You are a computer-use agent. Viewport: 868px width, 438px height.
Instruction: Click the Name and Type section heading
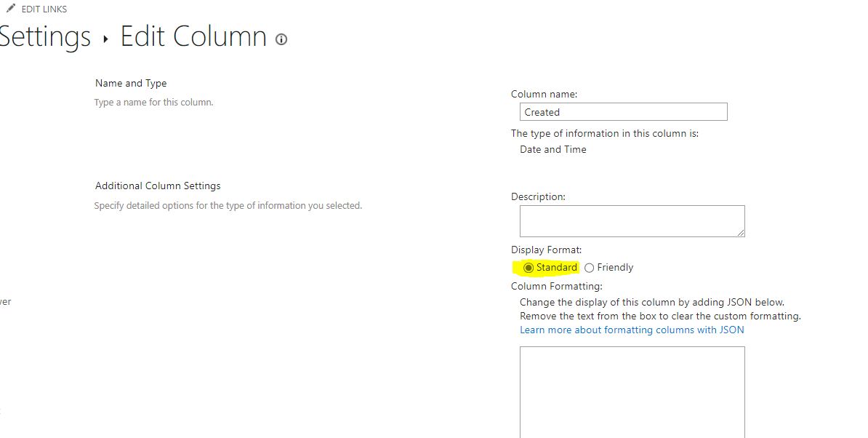[131, 84]
